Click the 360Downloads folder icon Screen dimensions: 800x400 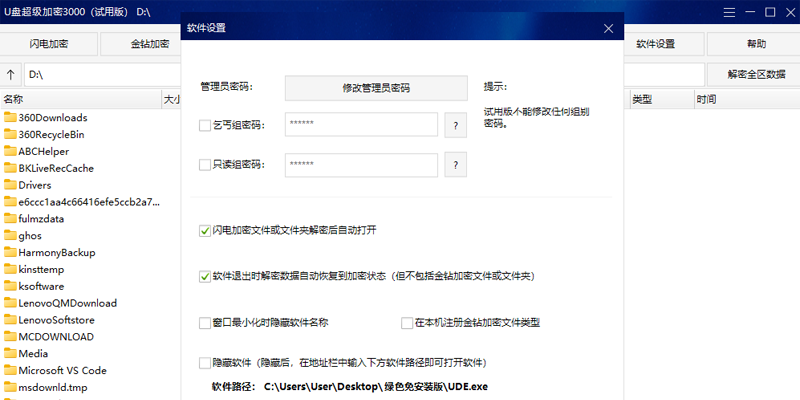point(10,117)
